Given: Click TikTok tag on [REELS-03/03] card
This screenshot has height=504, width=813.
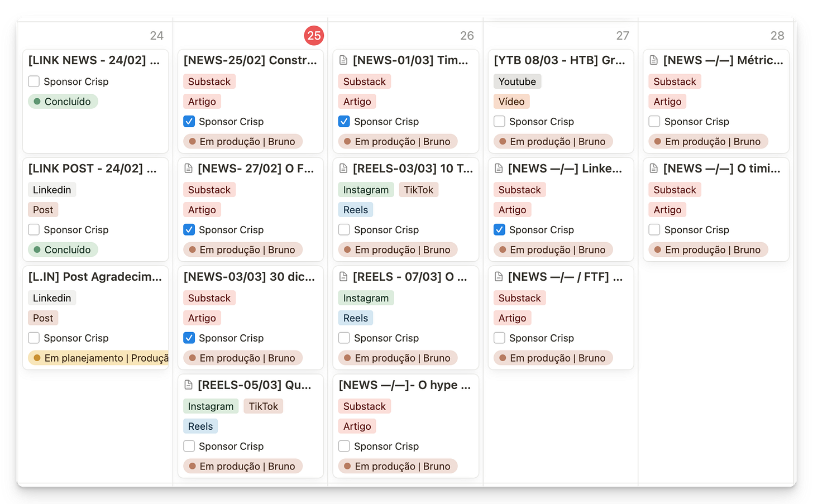Looking at the screenshot, I should coord(419,190).
